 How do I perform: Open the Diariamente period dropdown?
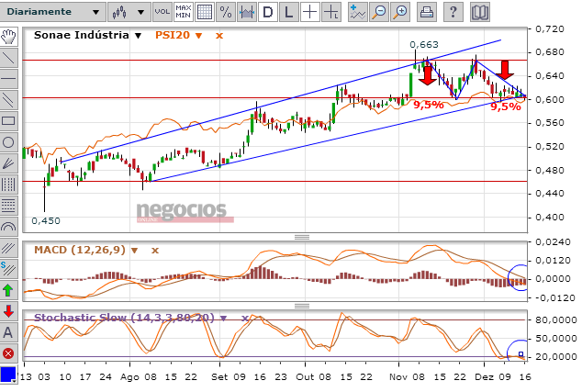click(x=53, y=12)
